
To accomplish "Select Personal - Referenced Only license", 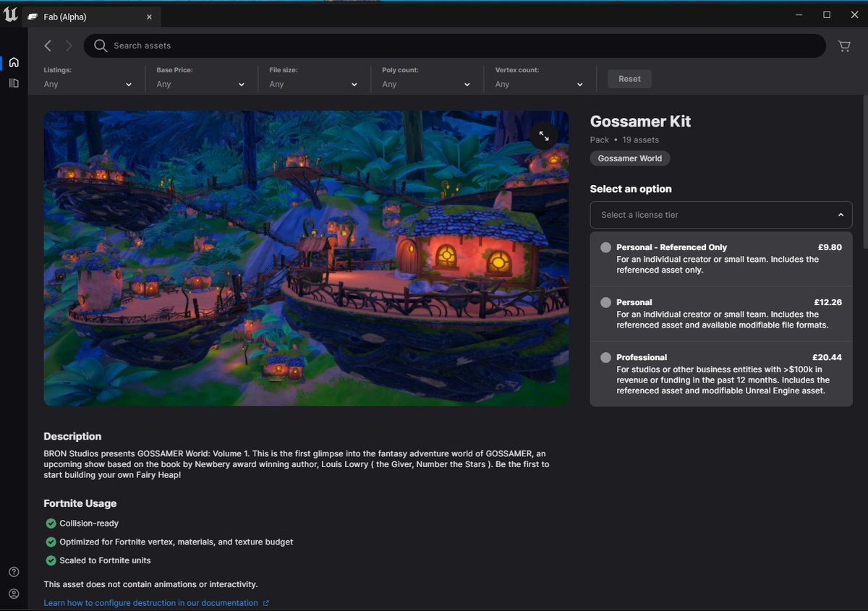I will click(721, 259).
